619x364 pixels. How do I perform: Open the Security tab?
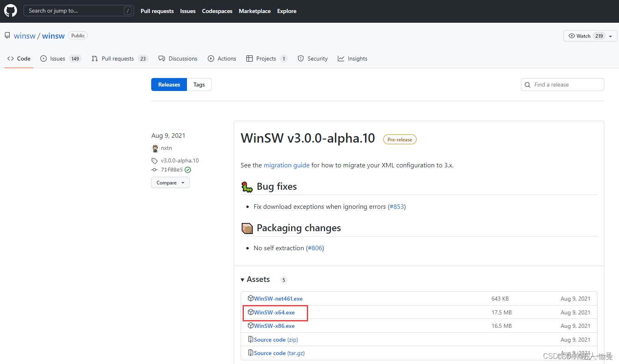point(313,58)
